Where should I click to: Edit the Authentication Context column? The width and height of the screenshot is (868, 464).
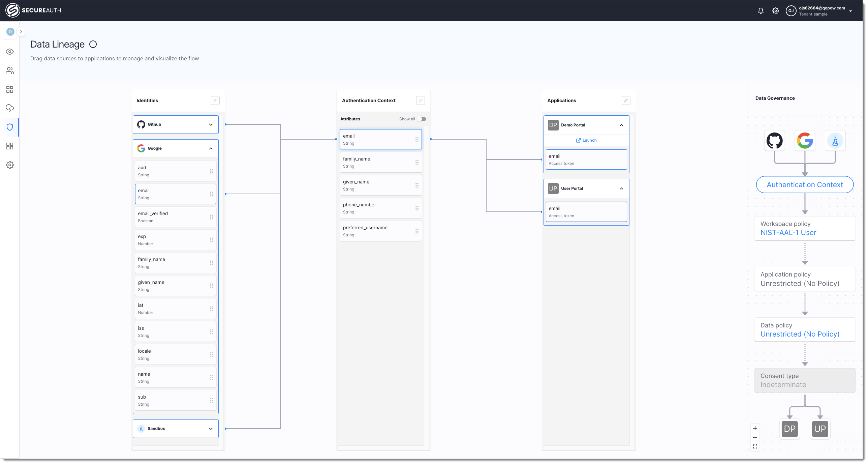click(x=421, y=100)
